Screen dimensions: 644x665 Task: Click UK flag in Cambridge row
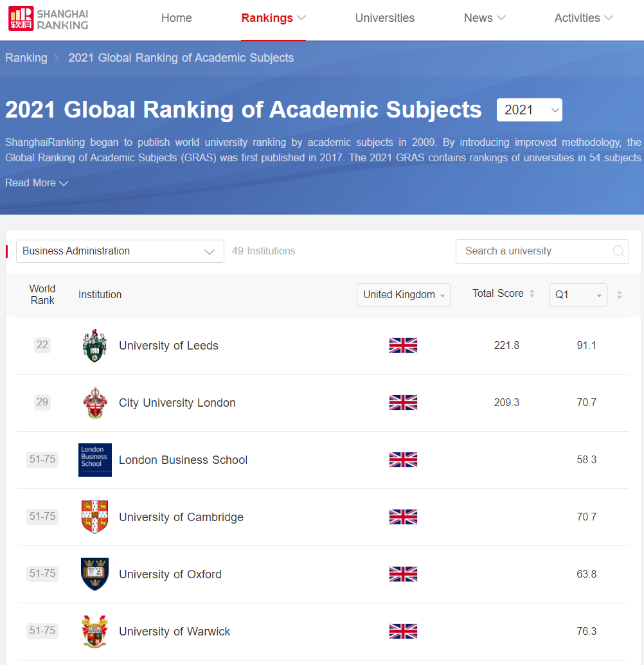(403, 517)
